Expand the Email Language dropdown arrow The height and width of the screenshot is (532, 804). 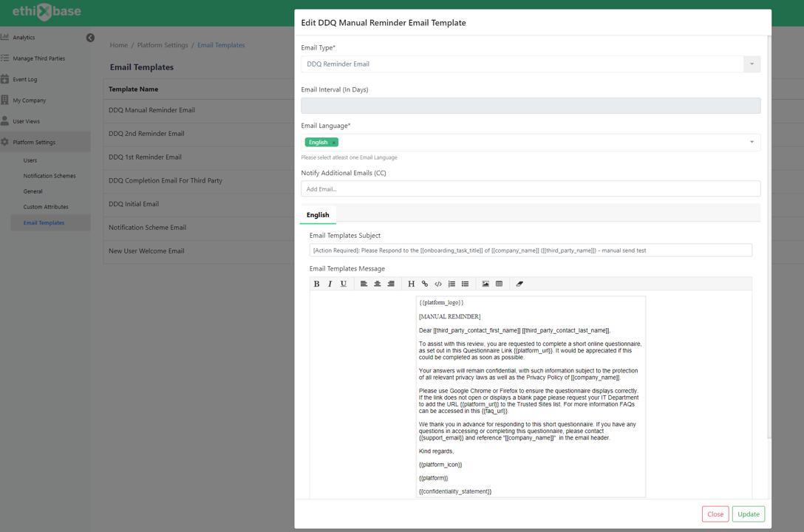[752, 142]
